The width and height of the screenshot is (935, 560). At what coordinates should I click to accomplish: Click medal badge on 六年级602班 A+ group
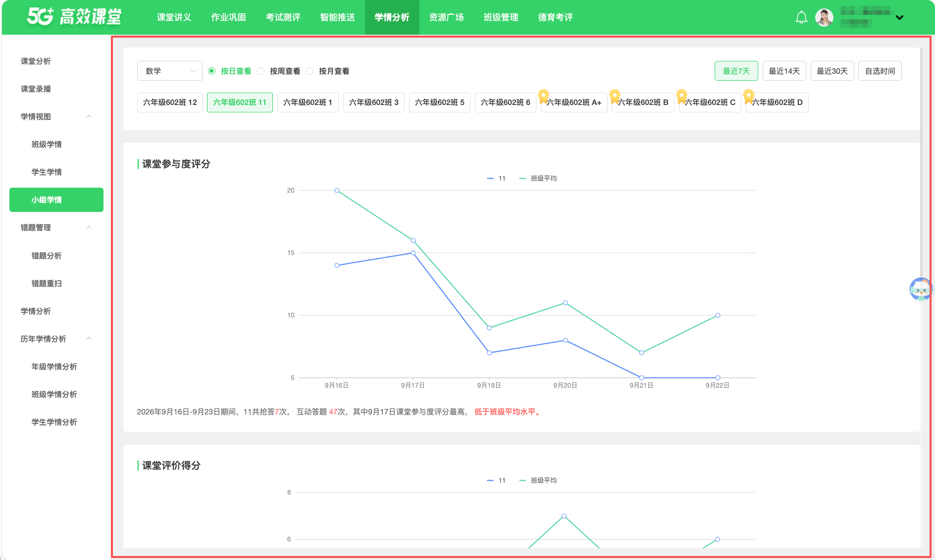(x=543, y=96)
